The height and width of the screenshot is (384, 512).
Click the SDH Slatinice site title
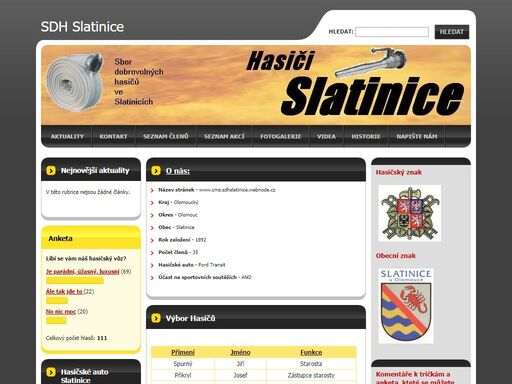(82, 27)
